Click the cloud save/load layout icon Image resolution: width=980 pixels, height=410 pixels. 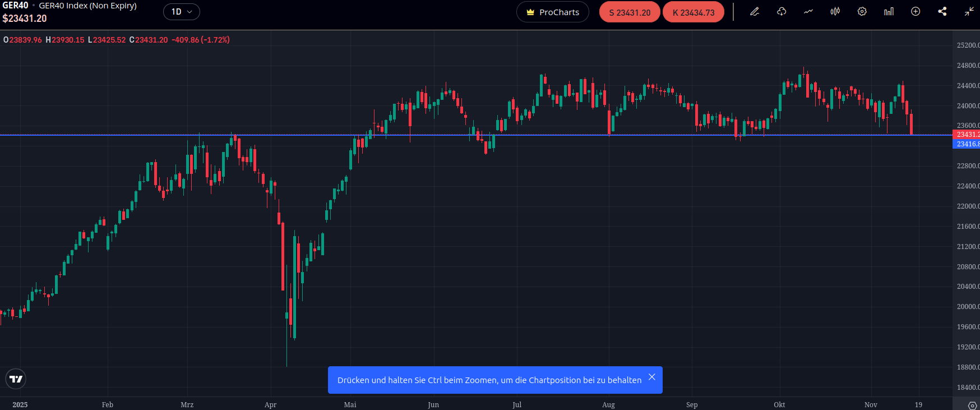782,12
